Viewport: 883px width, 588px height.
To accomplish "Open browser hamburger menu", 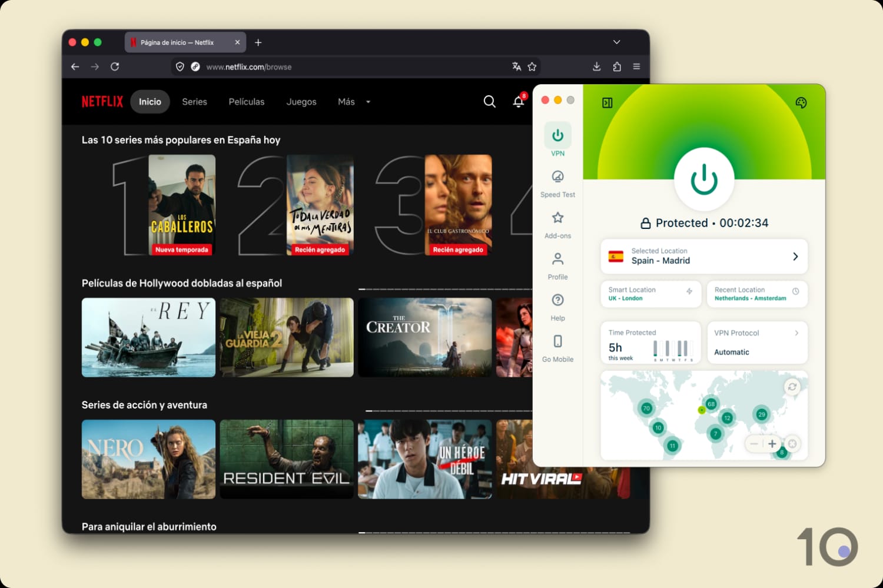I will pos(636,67).
